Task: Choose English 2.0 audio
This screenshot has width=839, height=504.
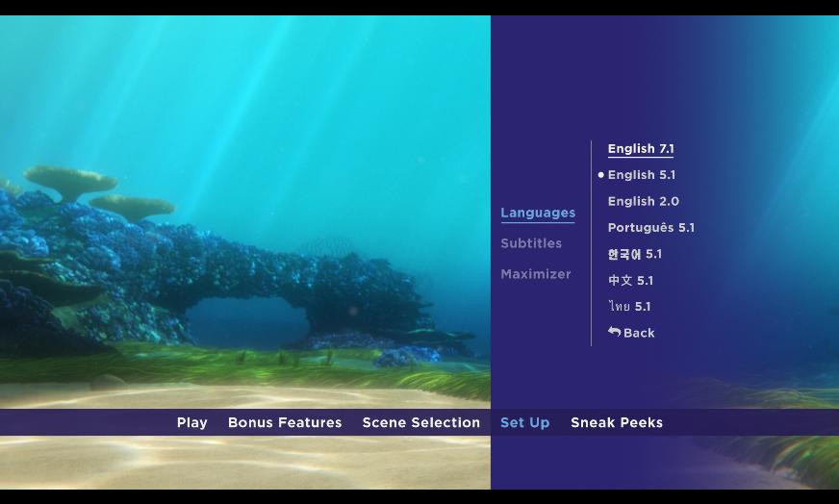Action: coord(643,201)
